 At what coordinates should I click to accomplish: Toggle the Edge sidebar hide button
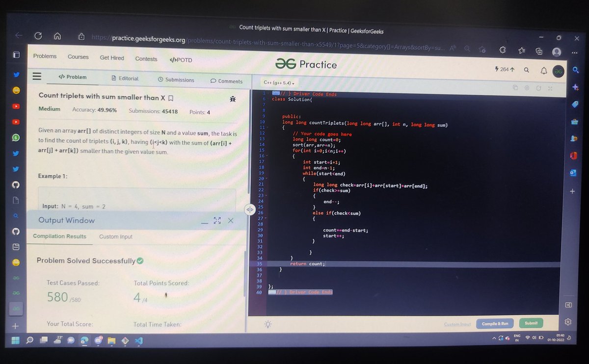coord(568,305)
